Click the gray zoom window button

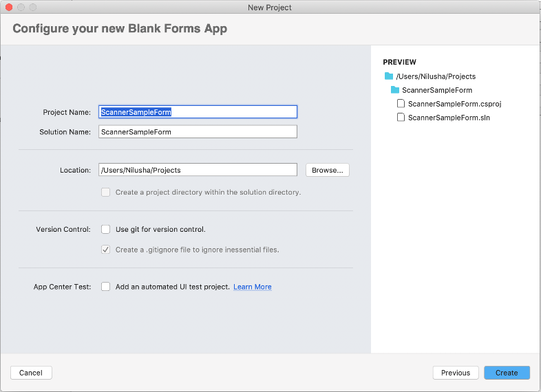(x=33, y=7)
